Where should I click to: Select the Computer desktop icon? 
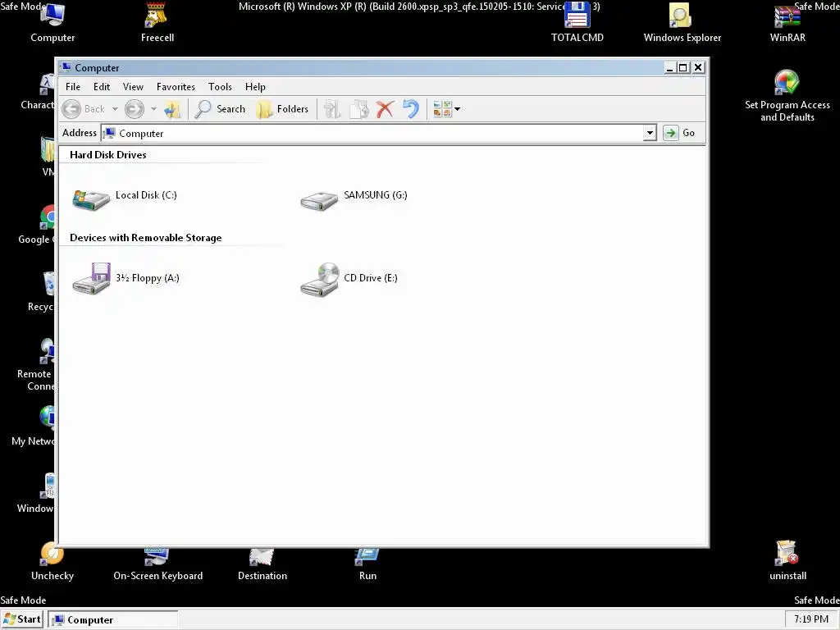coord(52,22)
